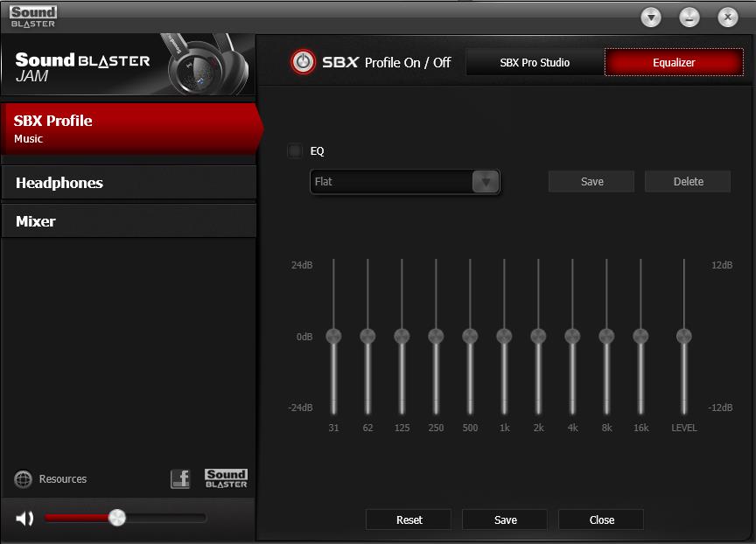Click the dropdown arrow button in title bar

650,17
